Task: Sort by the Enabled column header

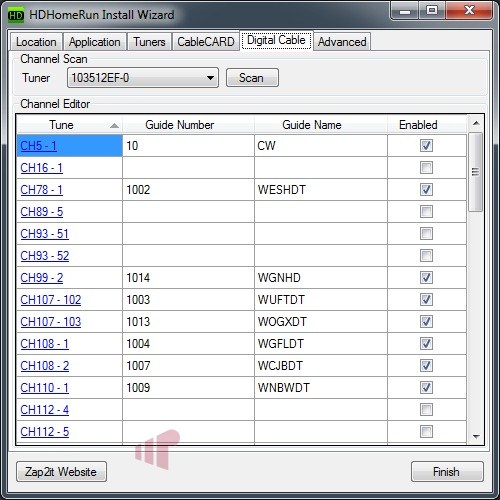Action: click(427, 125)
